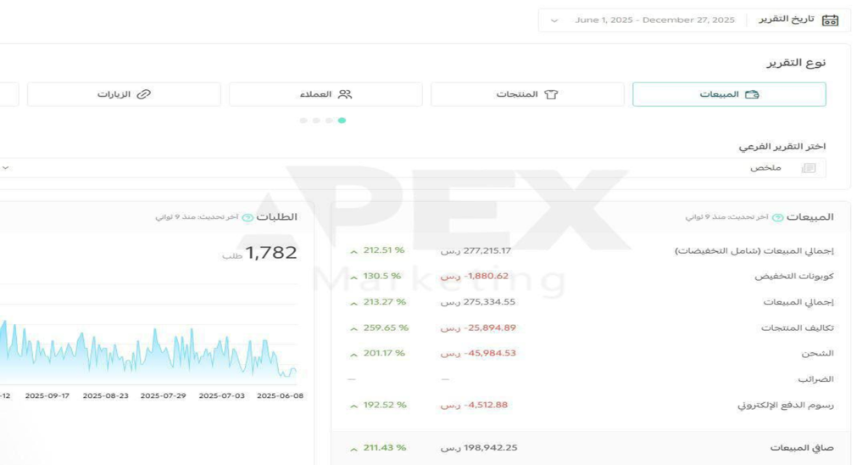This screenshot has height=465, width=868.
Task: Click the 277,215.17 total sales value
Action: click(x=476, y=250)
